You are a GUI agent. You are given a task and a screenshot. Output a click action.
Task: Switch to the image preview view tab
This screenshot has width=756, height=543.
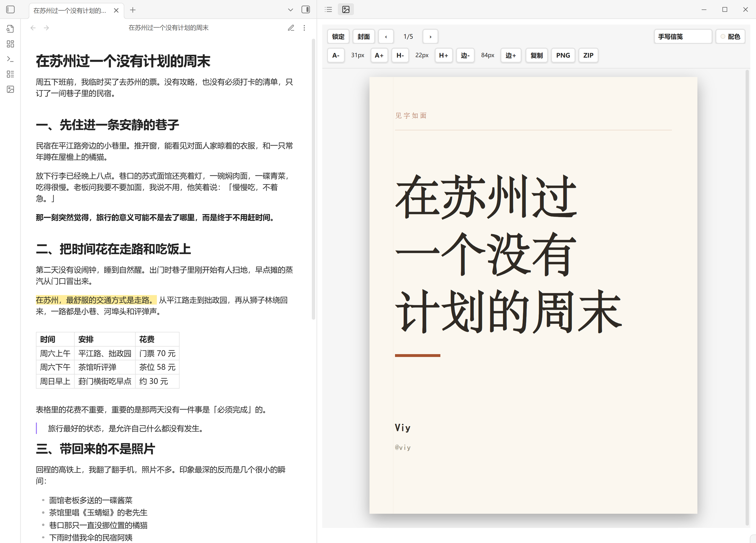click(346, 9)
